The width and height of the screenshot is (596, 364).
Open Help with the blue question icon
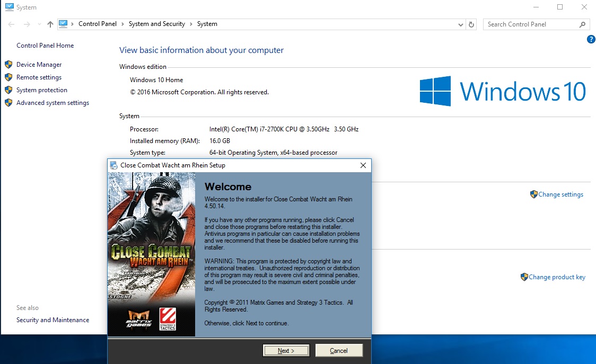[591, 39]
